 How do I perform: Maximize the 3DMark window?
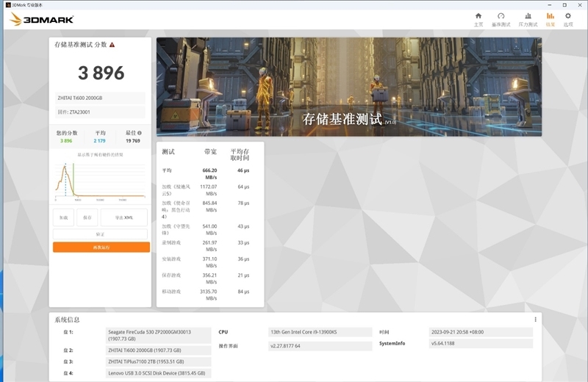564,5
